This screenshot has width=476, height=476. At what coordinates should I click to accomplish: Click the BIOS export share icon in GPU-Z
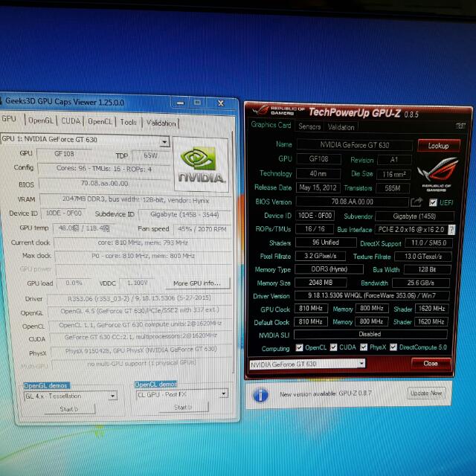(x=416, y=202)
